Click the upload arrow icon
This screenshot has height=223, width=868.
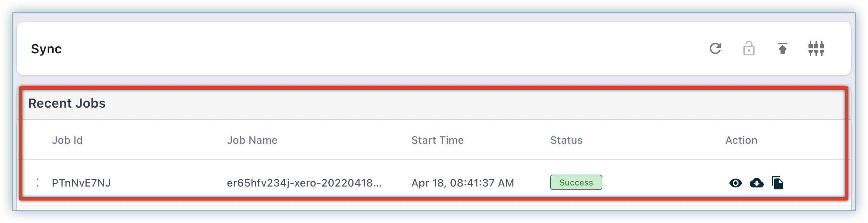[782, 48]
